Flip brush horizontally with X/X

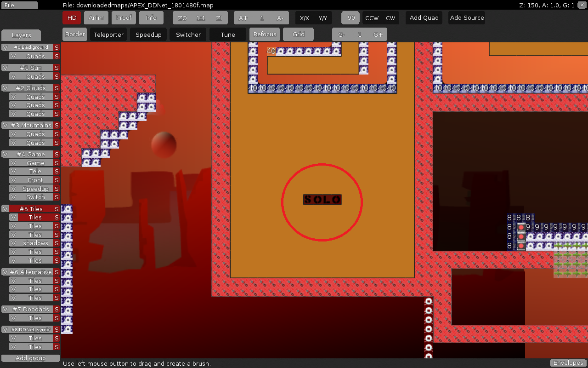click(x=304, y=18)
